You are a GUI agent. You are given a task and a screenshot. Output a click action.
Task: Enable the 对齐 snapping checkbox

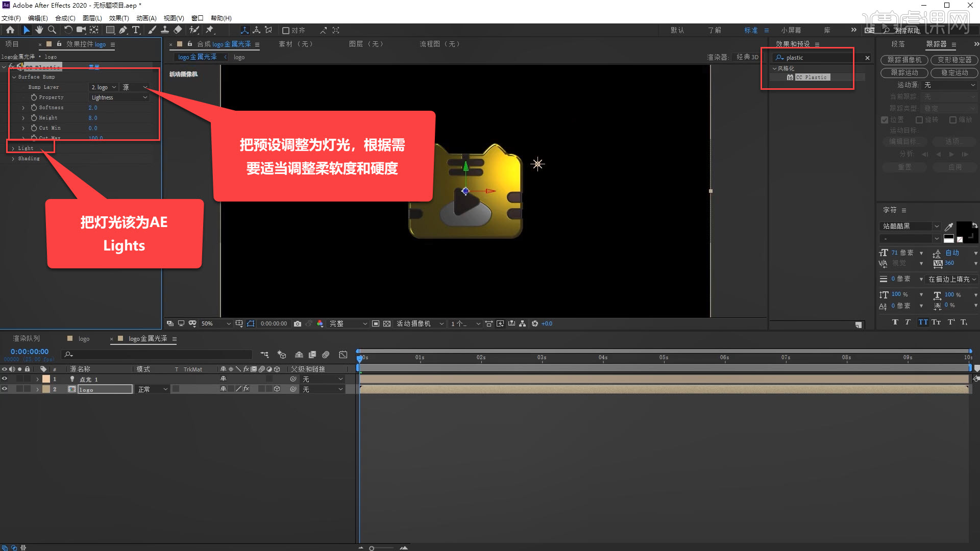(286, 31)
